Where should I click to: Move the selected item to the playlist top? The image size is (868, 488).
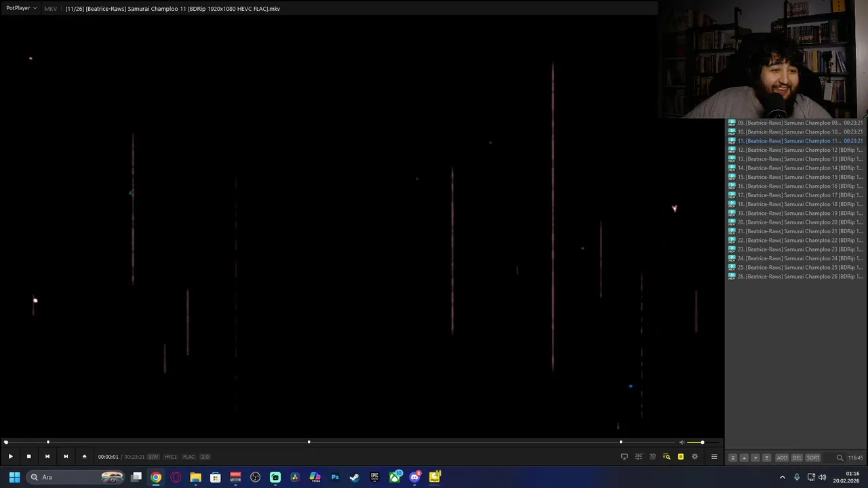pos(732,457)
